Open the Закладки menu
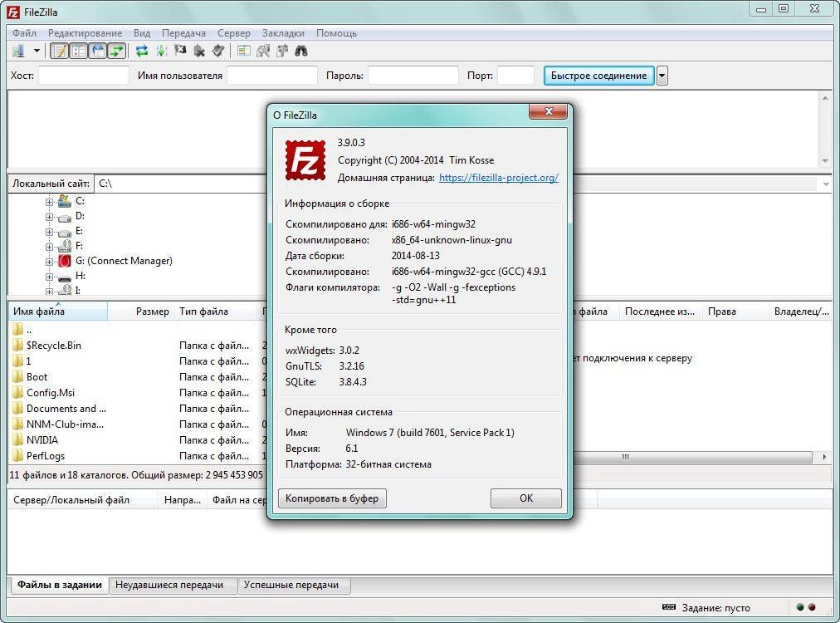 click(283, 32)
